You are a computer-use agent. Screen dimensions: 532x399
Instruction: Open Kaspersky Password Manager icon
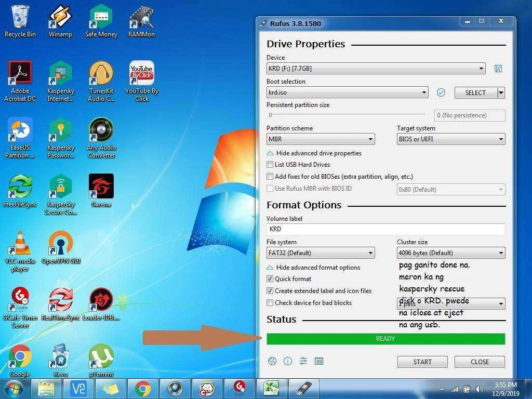click(60, 138)
